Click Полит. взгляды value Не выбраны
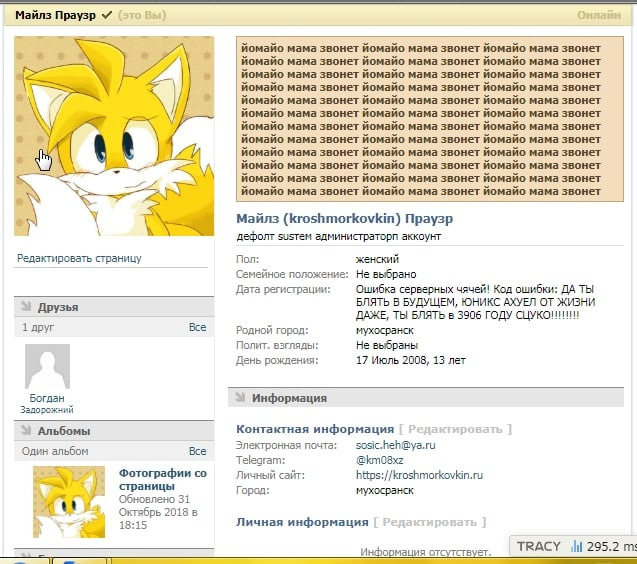The image size is (637, 564). pos(387,345)
